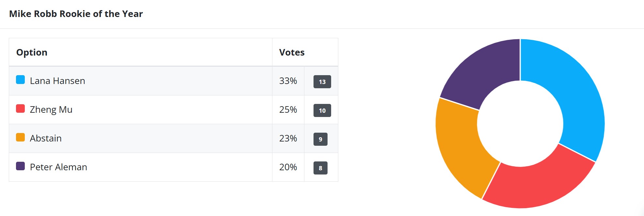
Task: Click the 10 votes badge
Action: pos(322,110)
